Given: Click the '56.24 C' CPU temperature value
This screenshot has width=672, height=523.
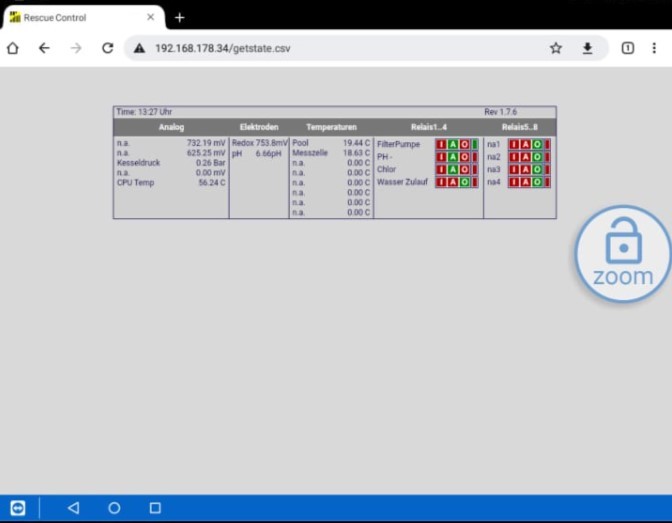Looking at the screenshot, I should coord(212,183).
